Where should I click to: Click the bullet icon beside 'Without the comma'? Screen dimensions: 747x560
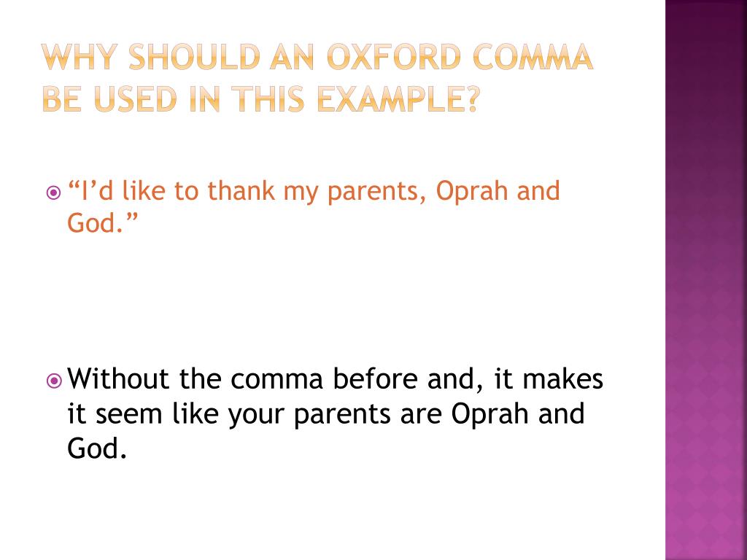tap(54, 381)
